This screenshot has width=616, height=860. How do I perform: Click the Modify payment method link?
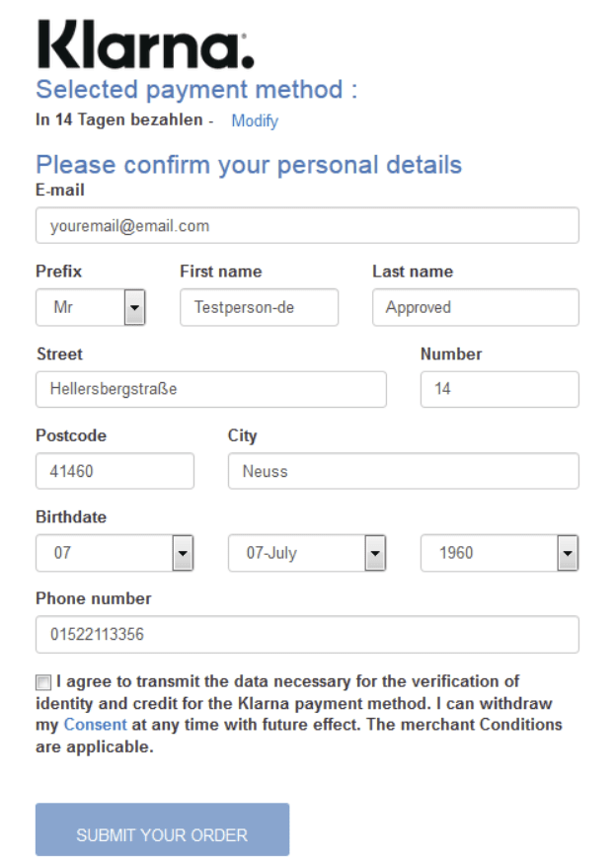click(255, 121)
